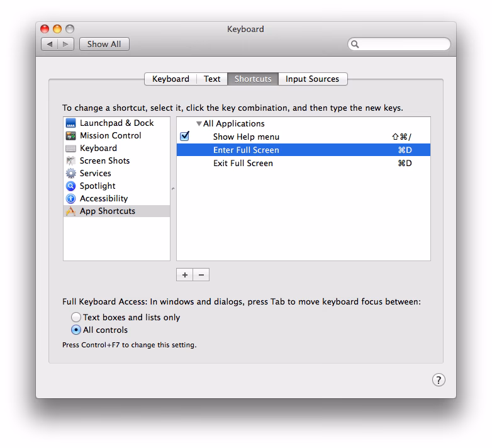The image size is (492, 448).
Task: Go back with the left arrow button
Action: coord(49,44)
